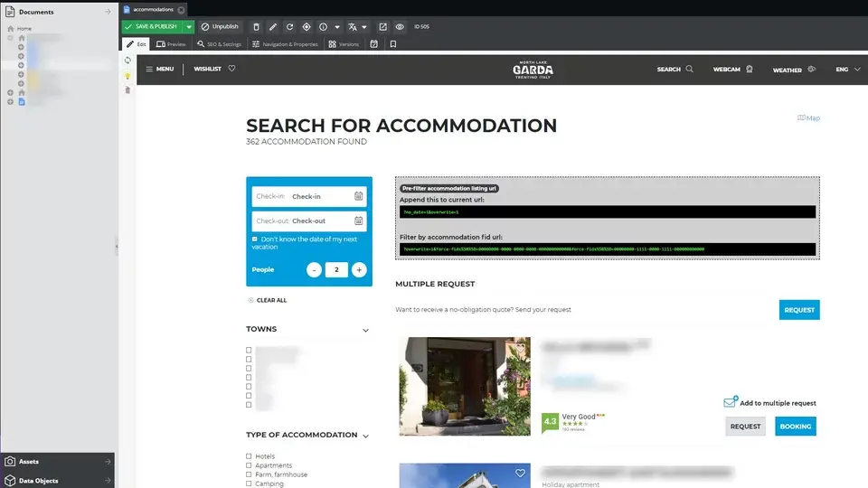Click the heart icon on the holiday apartment photo
This screenshot has width=868, height=488.
521,473
